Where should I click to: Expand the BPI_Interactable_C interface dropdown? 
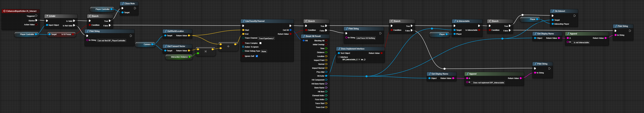(x=359, y=60)
